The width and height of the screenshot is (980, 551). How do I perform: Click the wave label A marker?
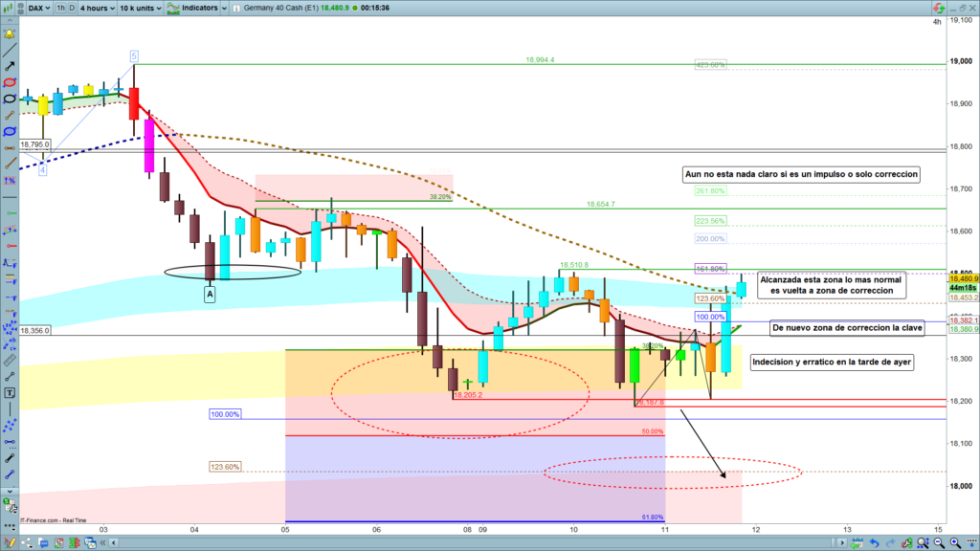(x=209, y=296)
